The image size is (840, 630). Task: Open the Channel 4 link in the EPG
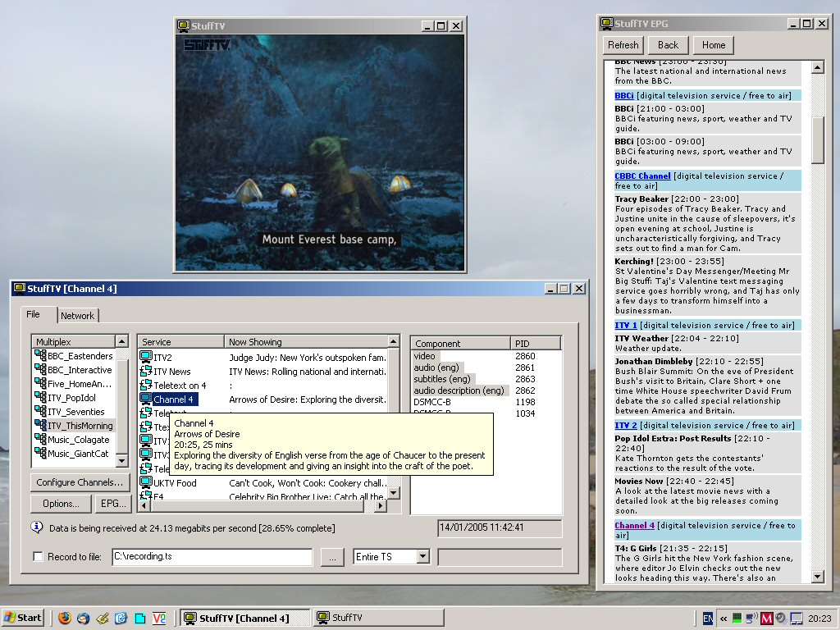[x=635, y=526]
